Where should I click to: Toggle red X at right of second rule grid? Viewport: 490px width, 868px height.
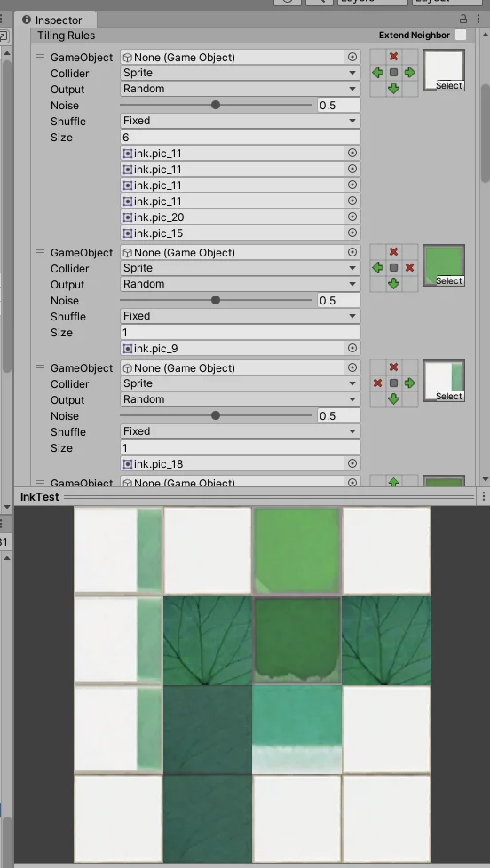[410, 268]
